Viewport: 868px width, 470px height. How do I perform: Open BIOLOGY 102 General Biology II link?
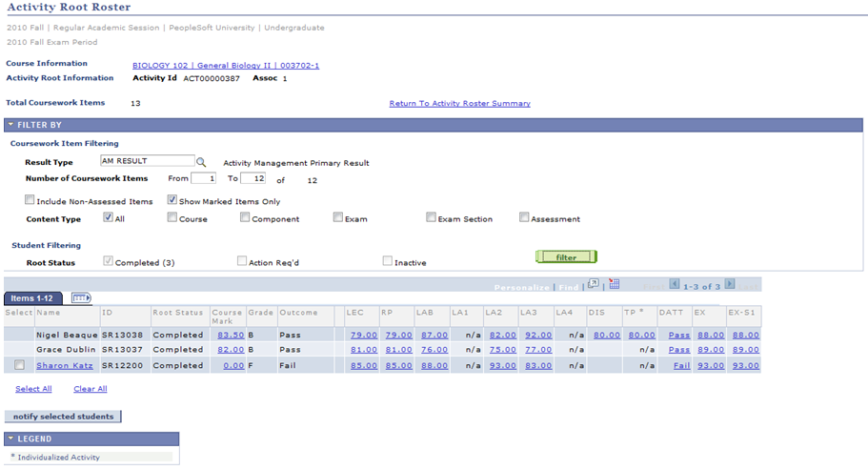point(226,66)
